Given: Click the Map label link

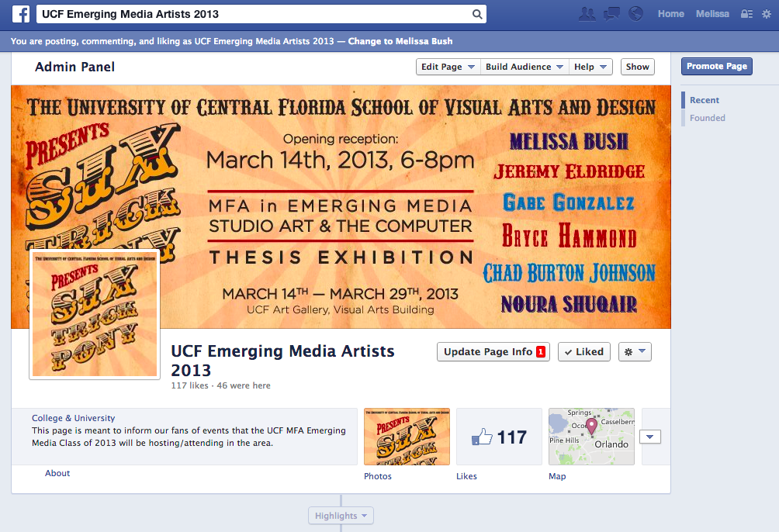Looking at the screenshot, I should pyautogui.click(x=557, y=476).
